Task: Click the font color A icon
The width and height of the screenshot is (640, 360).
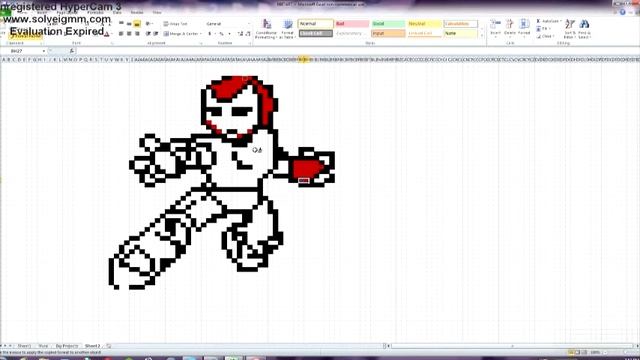Action: coord(107,34)
